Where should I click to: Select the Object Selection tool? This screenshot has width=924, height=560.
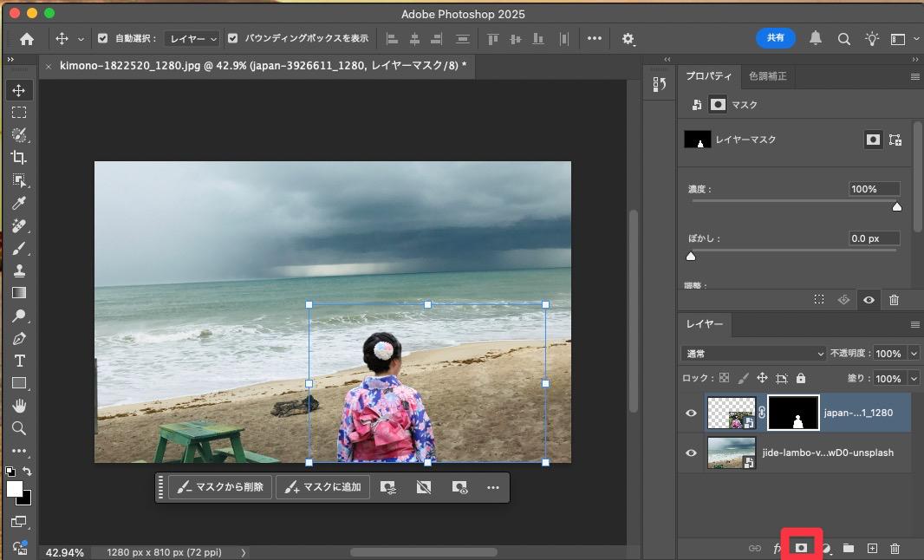[19, 180]
